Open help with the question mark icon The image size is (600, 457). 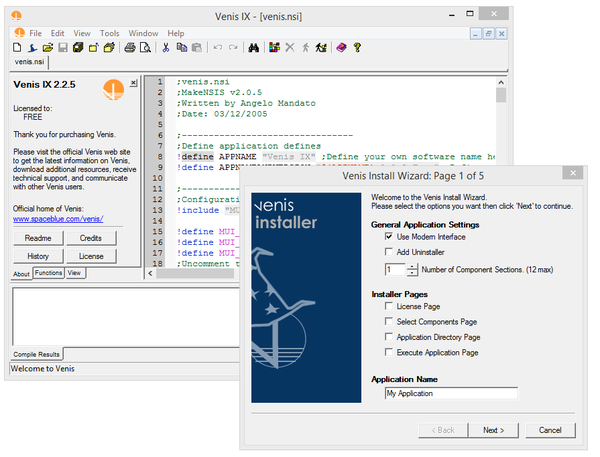[357, 47]
